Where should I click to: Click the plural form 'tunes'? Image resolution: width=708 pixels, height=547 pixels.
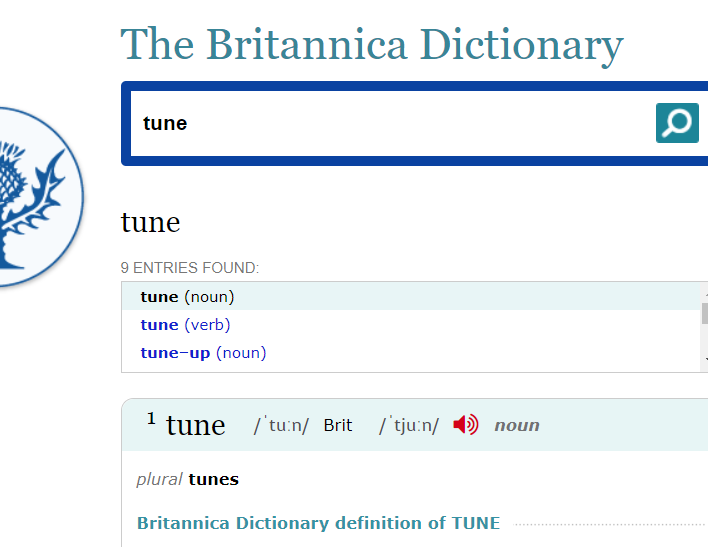click(x=214, y=479)
